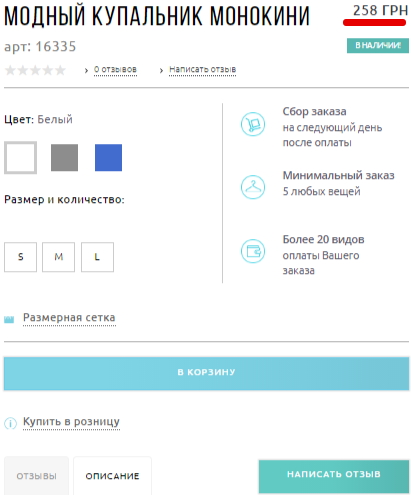This screenshot has height=495, width=411.
Task: Select size S
Action: pos(20,257)
